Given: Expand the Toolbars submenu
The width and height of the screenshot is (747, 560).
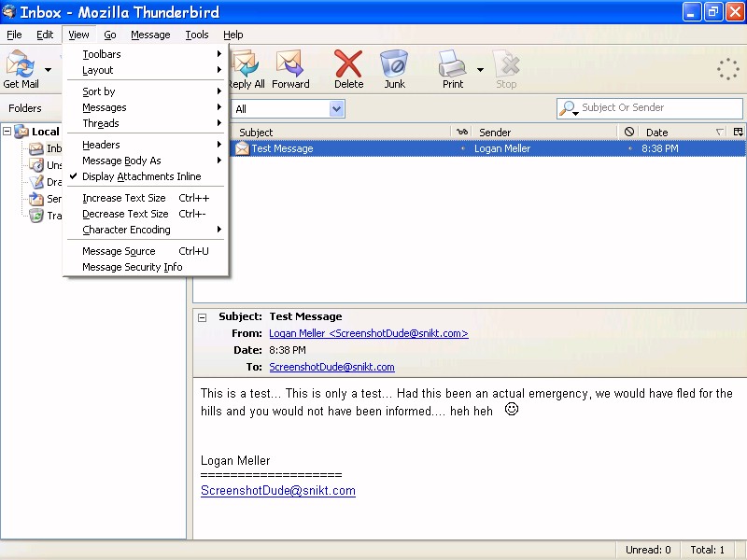Looking at the screenshot, I should 146,54.
